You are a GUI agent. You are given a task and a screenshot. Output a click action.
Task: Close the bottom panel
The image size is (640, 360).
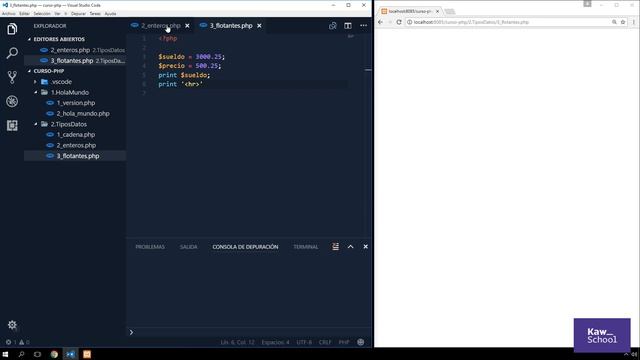coord(365,247)
